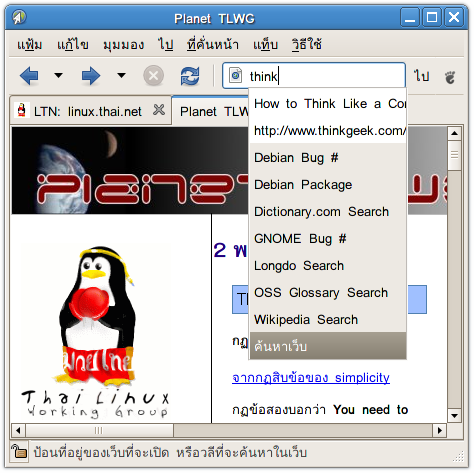474x473 pixels.
Task: Click the address bar containing 'think'
Action: 314,76
